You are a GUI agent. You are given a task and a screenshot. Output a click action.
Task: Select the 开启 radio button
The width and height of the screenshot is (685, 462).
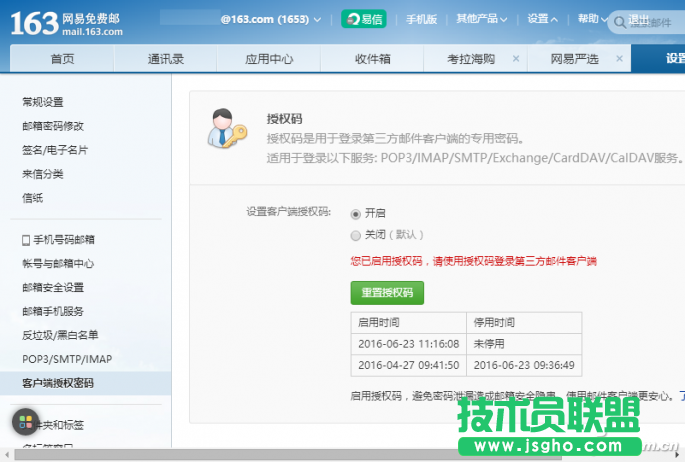355,213
